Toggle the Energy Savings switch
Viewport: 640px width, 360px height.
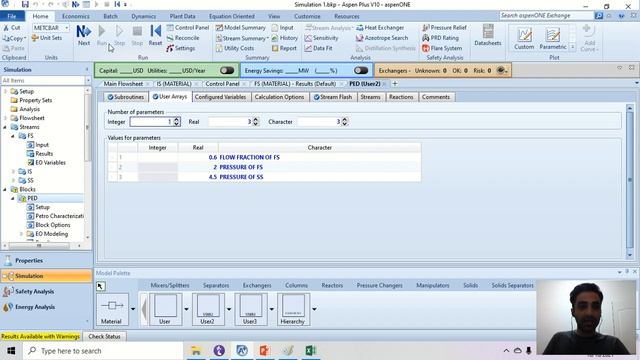pyautogui.click(x=361, y=70)
